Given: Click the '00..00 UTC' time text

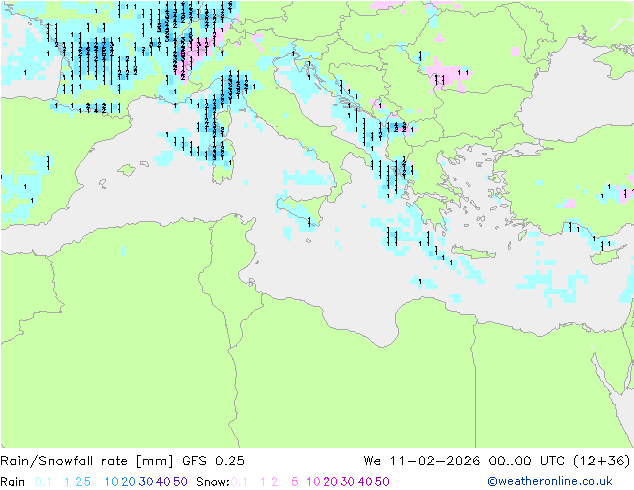Looking at the screenshot, I should [527, 461].
